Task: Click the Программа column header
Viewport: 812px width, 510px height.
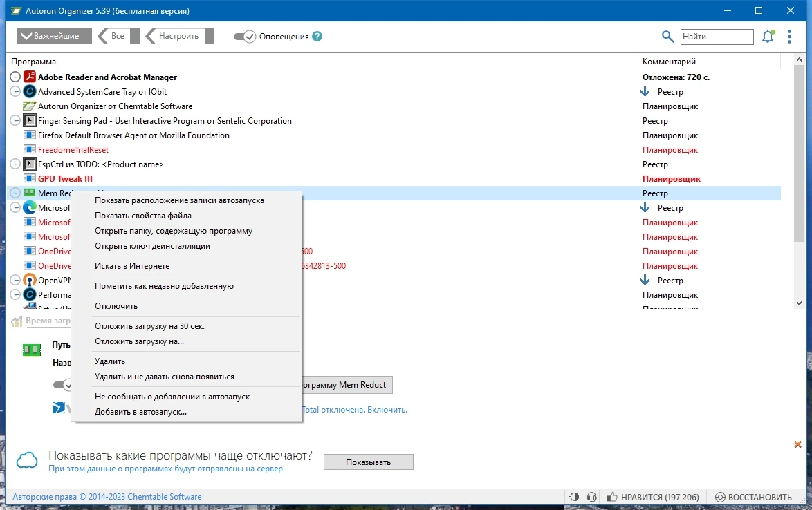Action: click(x=33, y=61)
